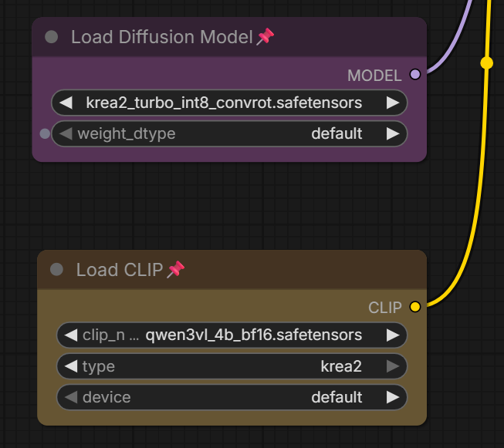Collapse the Load CLIP node via its dot
The image size is (504, 448).
tap(56, 269)
